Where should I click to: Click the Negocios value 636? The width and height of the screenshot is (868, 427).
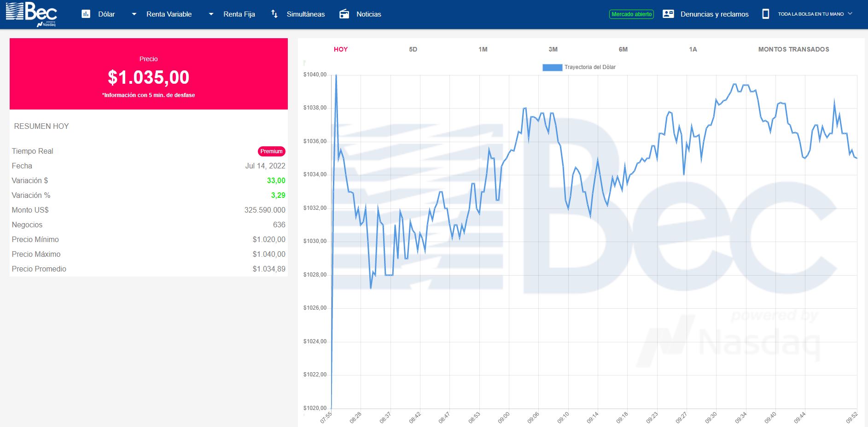[279, 225]
